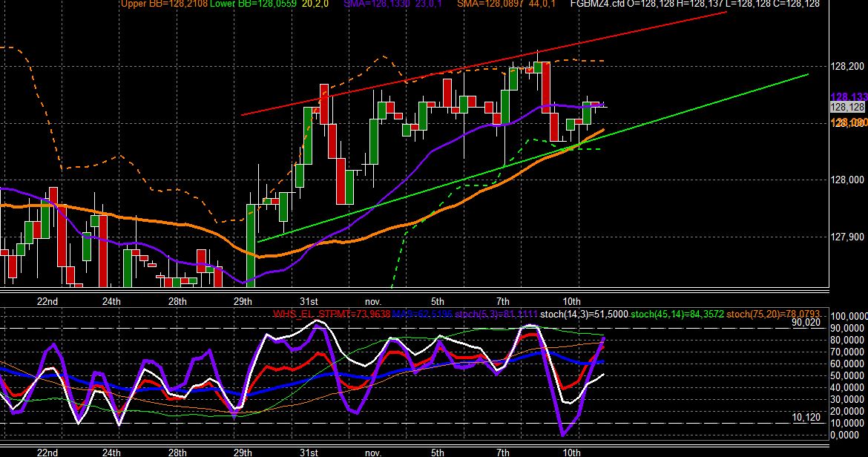Click the purple 128,133 price tag

click(x=849, y=97)
